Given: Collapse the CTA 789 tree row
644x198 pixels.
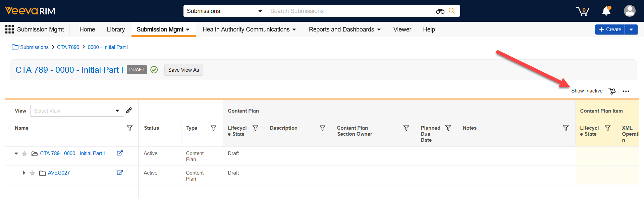Looking at the screenshot, I should click(x=16, y=153).
